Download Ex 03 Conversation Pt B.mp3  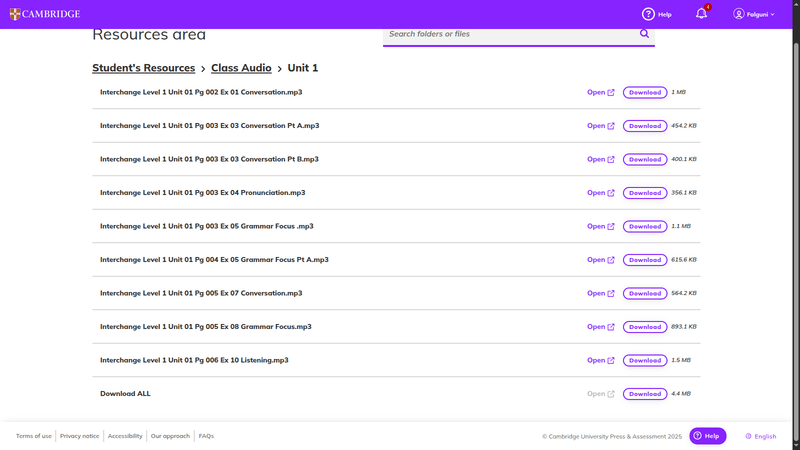(x=645, y=159)
